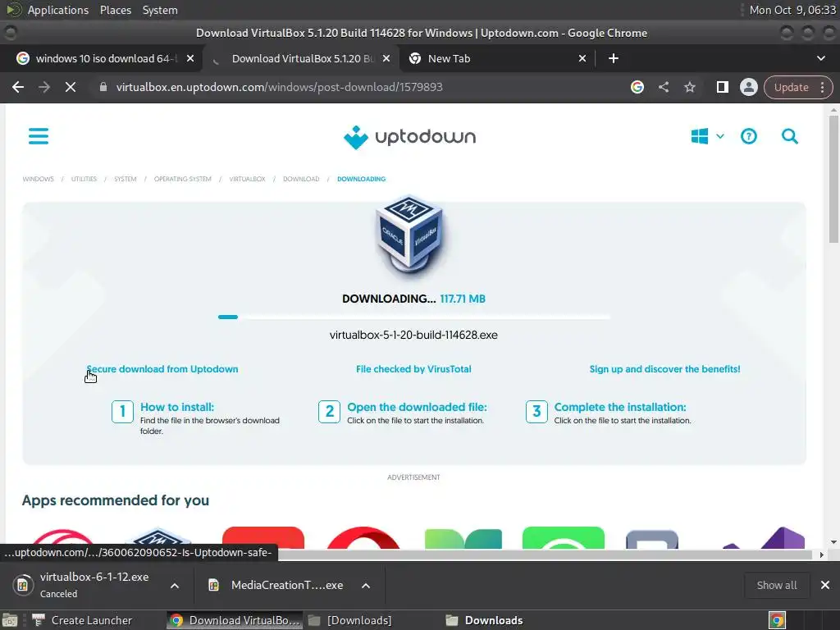Click the clock showing Mon Oct 9
The image size is (840, 630).
(x=792, y=10)
